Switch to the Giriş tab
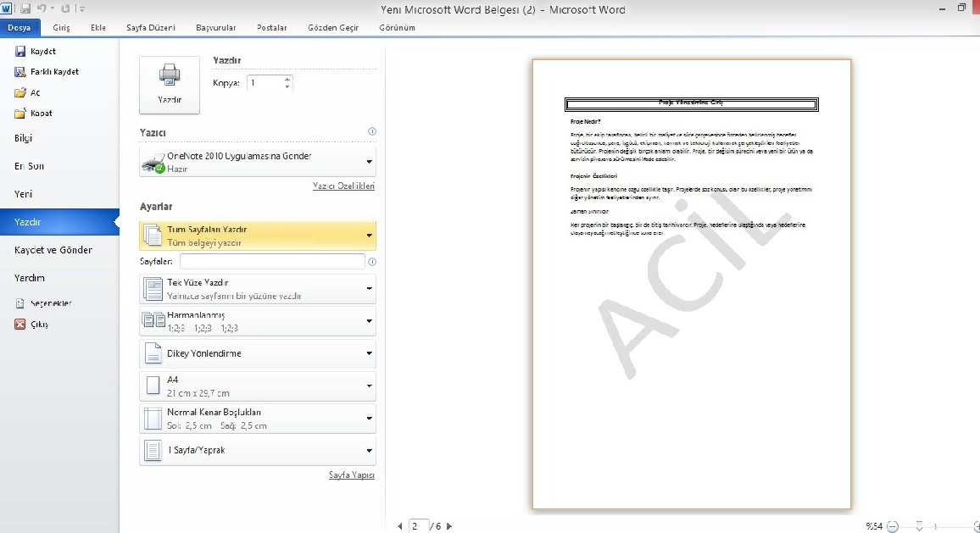The height and width of the screenshot is (533, 980). coord(61,27)
